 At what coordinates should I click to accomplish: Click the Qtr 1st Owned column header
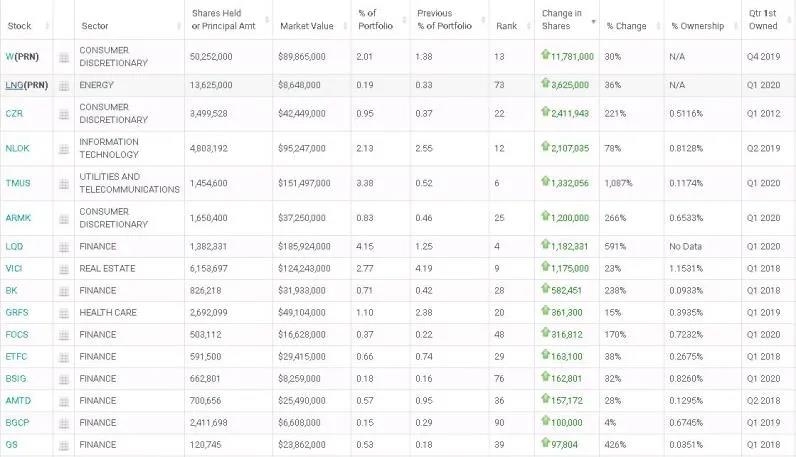point(762,20)
